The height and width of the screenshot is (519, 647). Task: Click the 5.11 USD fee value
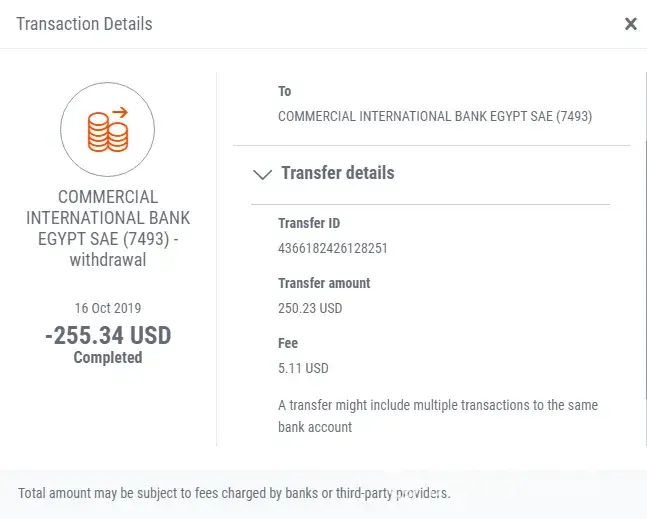(303, 368)
